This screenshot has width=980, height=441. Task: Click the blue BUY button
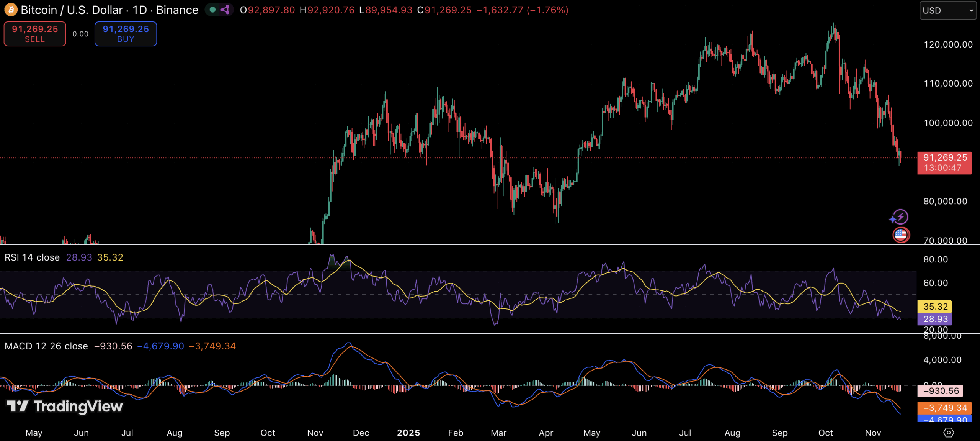pyautogui.click(x=126, y=34)
